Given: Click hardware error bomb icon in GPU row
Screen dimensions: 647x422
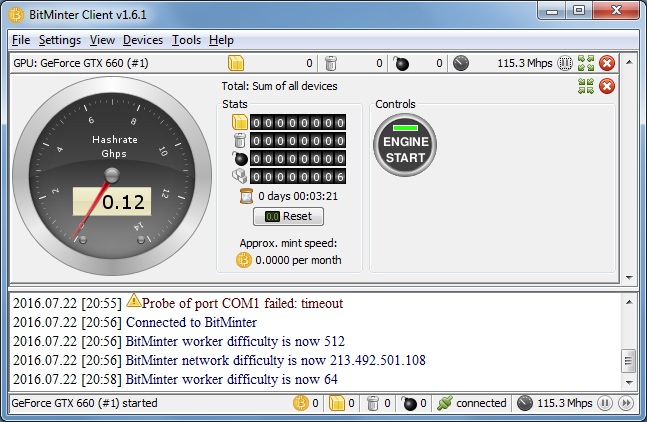Looking at the screenshot, I should click(x=401, y=63).
